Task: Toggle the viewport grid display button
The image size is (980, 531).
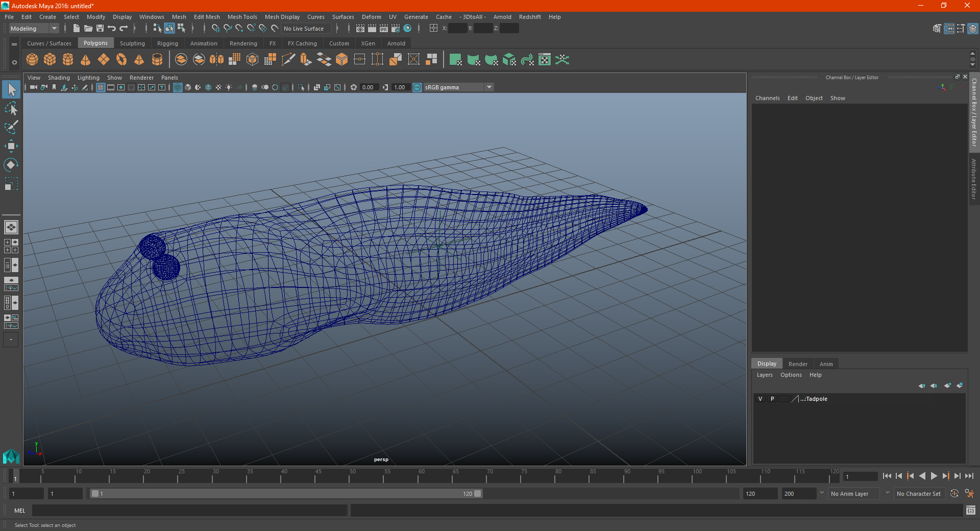Action: (x=101, y=87)
